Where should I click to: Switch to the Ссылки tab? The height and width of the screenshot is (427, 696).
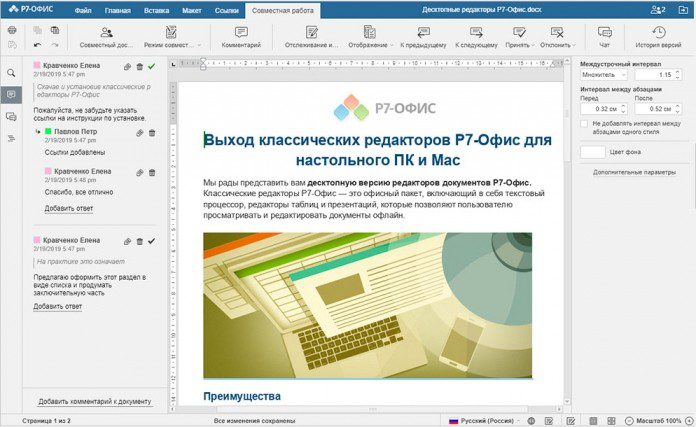pyautogui.click(x=227, y=10)
